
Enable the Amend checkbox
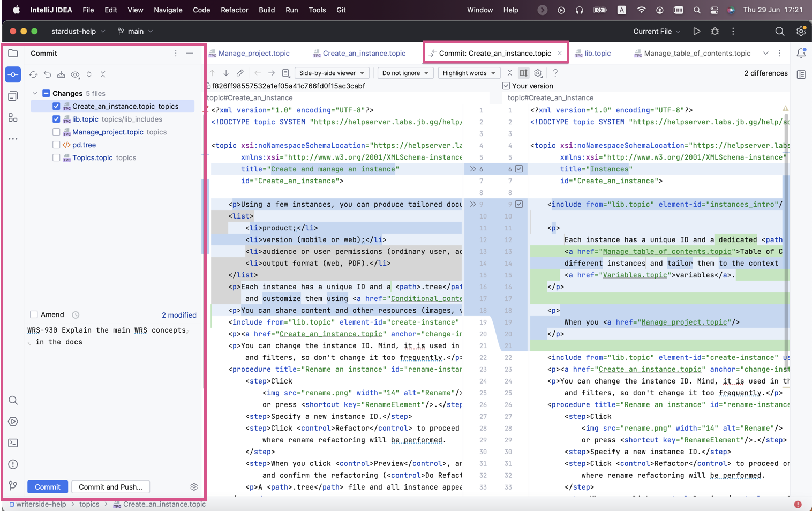pyautogui.click(x=34, y=314)
